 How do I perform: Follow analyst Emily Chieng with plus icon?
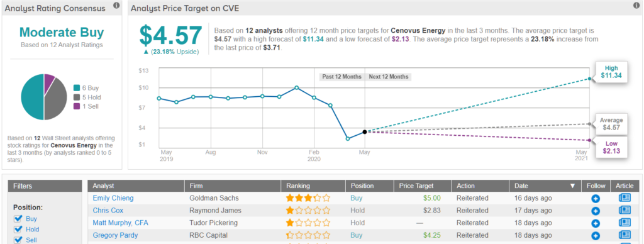tap(596, 198)
